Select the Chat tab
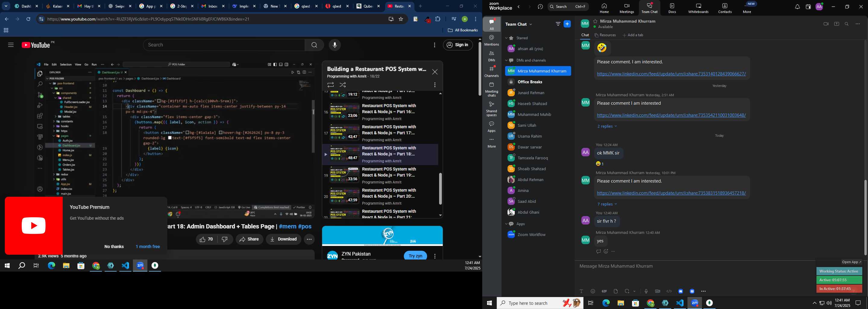This screenshot has width=868, height=309. pyautogui.click(x=585, y=35)
